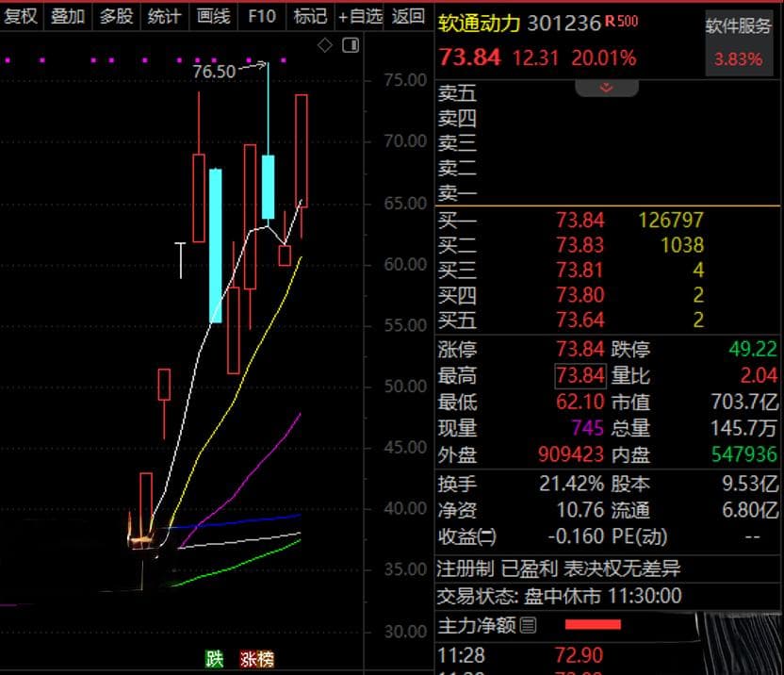Select the 买五 price 73.64
This screenshot has width=784, height=675.
[580, 320]
